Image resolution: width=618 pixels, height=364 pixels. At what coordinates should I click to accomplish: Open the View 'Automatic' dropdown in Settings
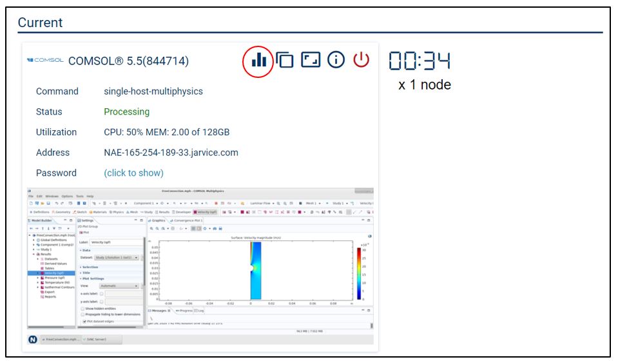click(119, 285)
